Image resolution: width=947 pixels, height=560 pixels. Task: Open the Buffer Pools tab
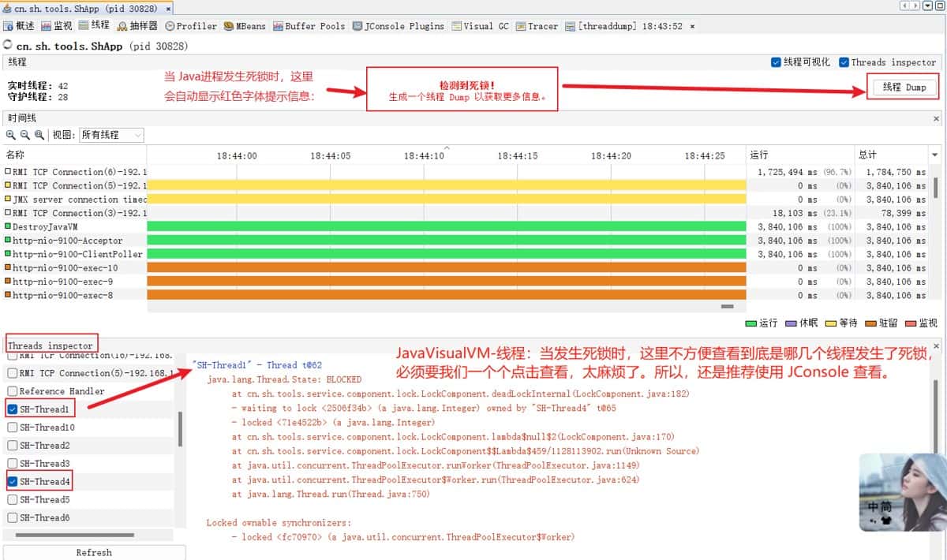309,26
